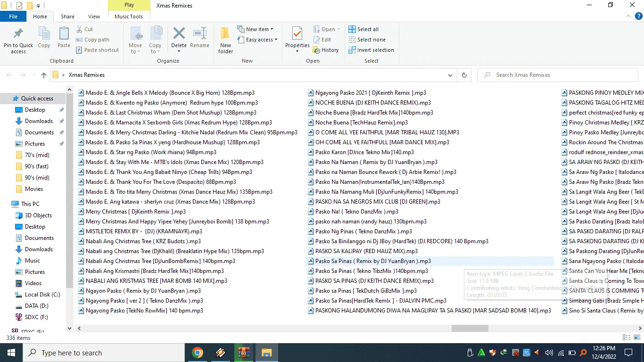Click the Cut scissors command
Image resolution: width=644 pixels, height=362 pixels.
point(84,29)
